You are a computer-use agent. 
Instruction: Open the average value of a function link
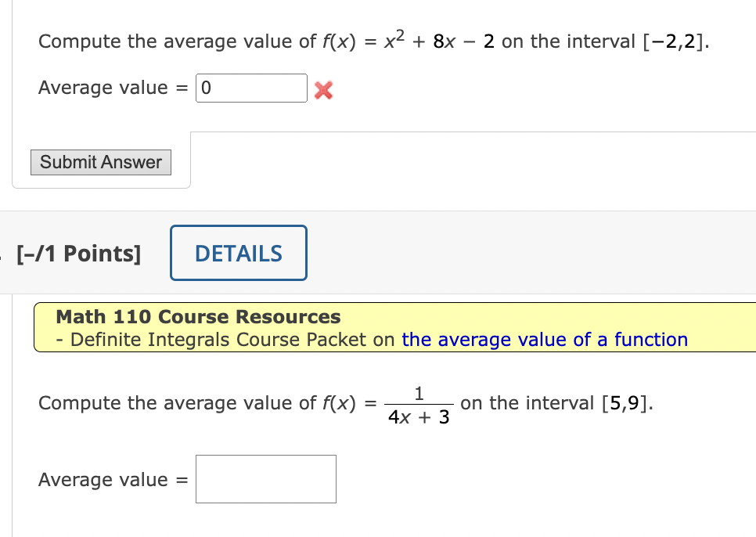(544, 339)
